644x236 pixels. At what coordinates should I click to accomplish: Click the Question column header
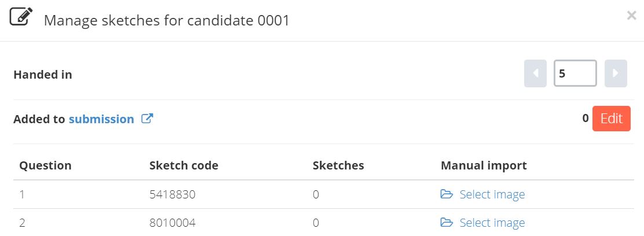45,165
